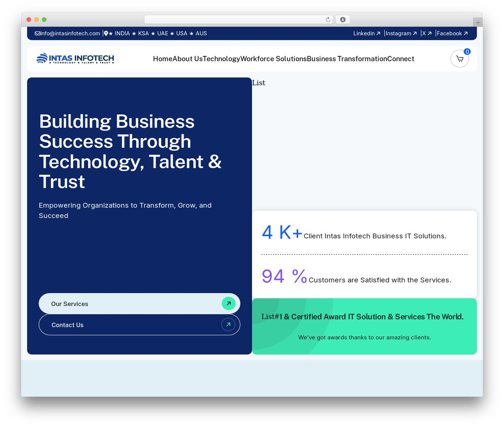Click 'Customers are Satisfied with the Services' text
504x427 pixels.
coord(380,280)
